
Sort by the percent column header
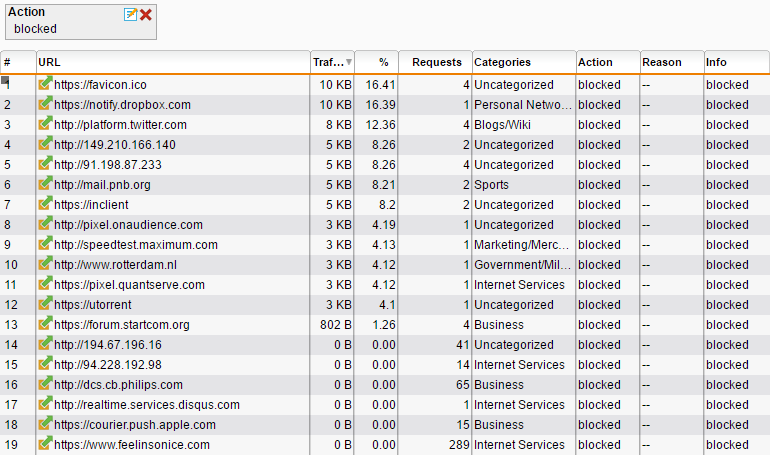click(376, 62)
